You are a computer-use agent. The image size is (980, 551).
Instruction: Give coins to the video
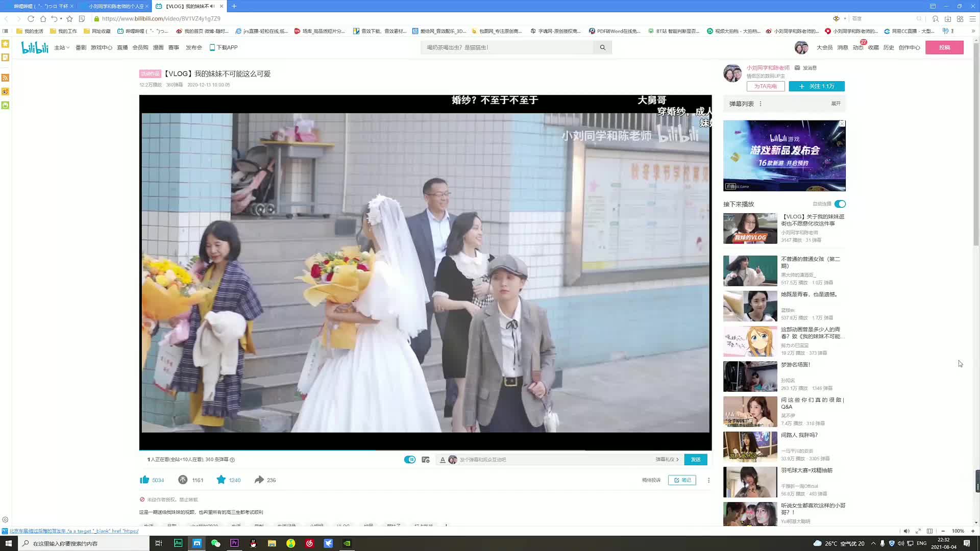[183, 480]
